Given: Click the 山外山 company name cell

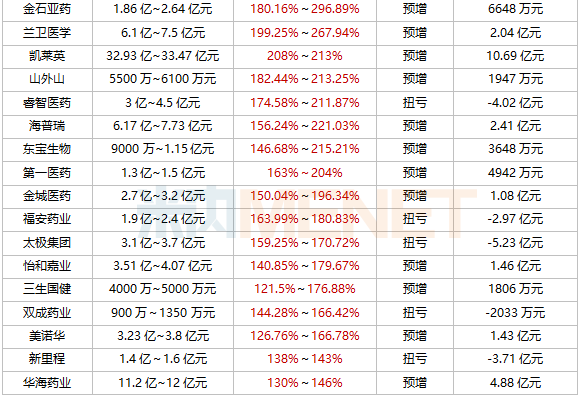Looking at the screenshot, I should click(x=47, y=79).
